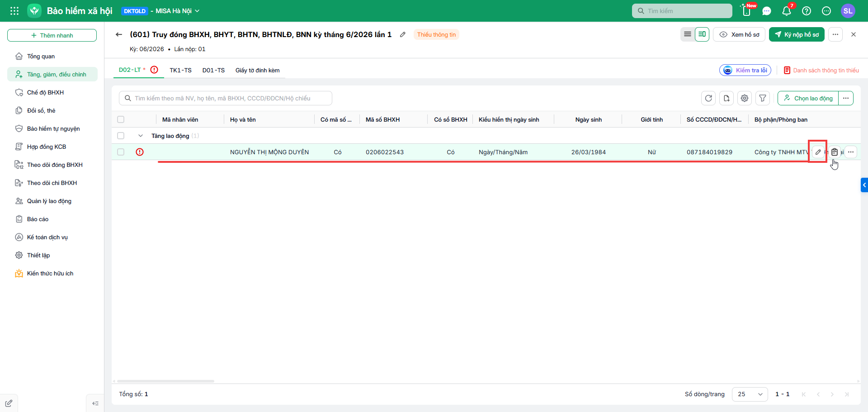Open Theo dõi đóng BHXH in sidebar
Image resolution: width=868 pixels, height=412 pixels.
52,165
